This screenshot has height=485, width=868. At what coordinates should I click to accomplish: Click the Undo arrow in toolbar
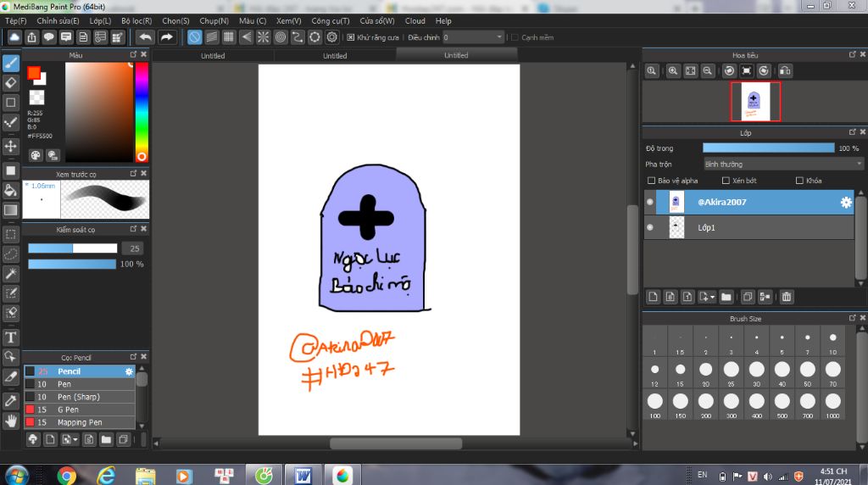pos(146,37)
